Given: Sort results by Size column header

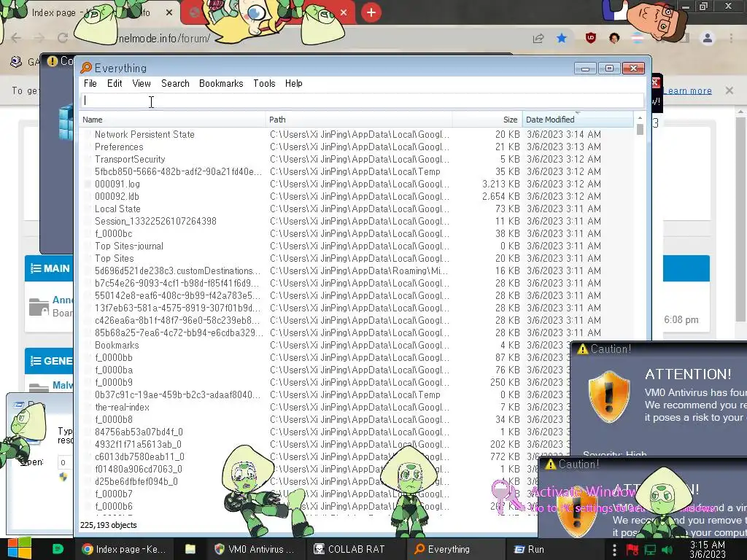Looking at the screenshot, I should click(487, 120).
